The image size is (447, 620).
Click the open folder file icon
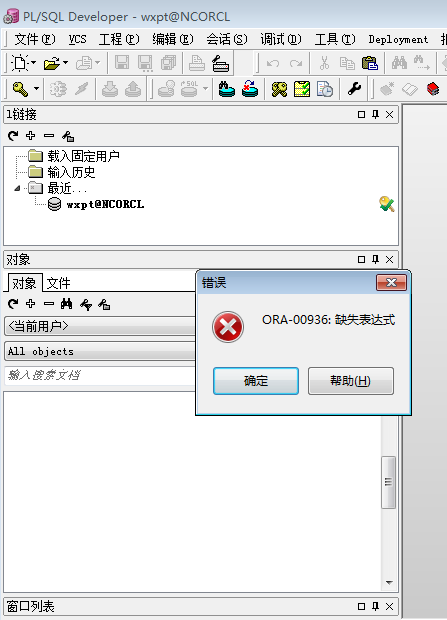pyautogui.click(x=52, y=63)
